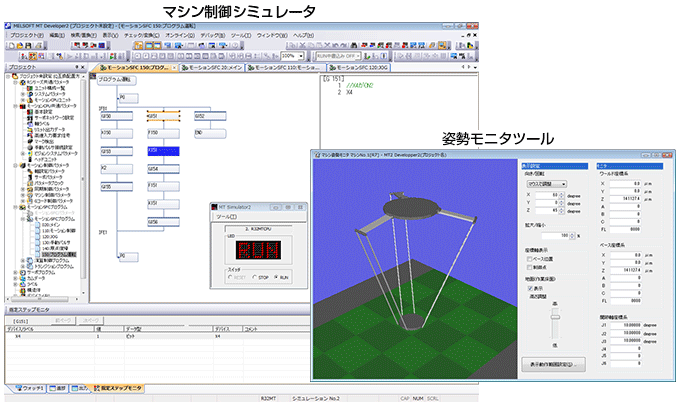The height and width of the screenshot is (407, 680).
Task: Select STOP switch radio button in simulator
Action: (x=255, y=277)
